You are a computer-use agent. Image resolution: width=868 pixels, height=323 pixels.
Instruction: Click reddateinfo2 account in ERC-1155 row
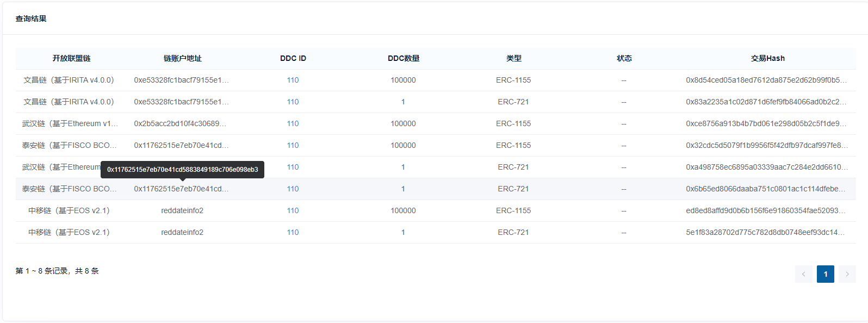click(182, 210)
